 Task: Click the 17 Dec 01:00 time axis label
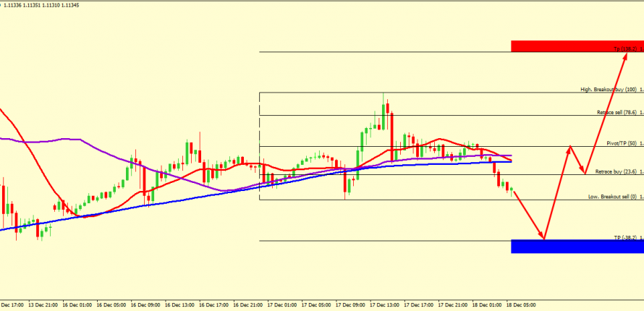click(x=283, y=305)
